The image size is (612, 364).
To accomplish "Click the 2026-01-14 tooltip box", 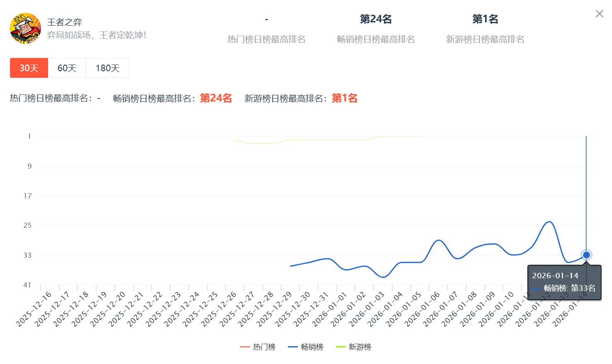I will point(564,282).
